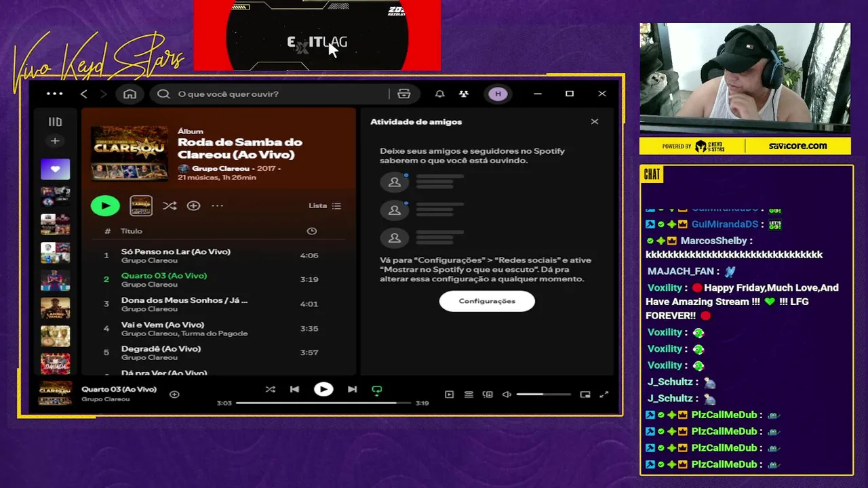Open the friend activity icon in top bar
868x488 pixels.
(x=464, y=94)
